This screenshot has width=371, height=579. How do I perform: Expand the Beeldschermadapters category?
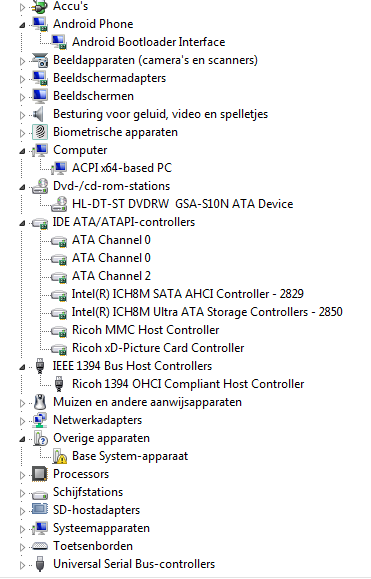coord(23,79)
